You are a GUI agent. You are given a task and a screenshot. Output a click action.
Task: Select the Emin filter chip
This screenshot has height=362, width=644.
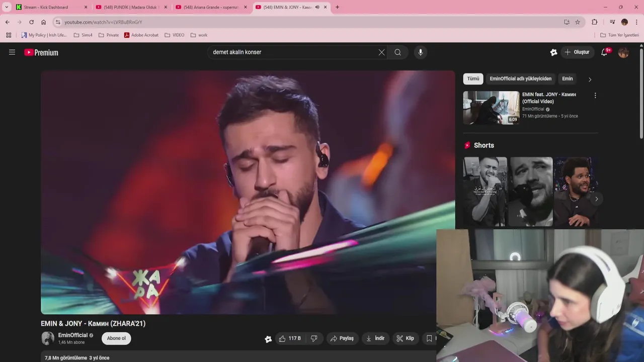click(x=567, y=79)
